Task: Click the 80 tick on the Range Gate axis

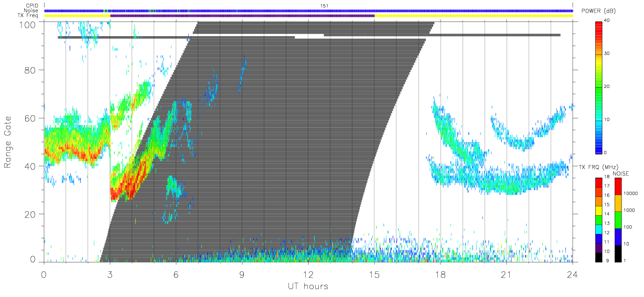Action: coord(31,70)
